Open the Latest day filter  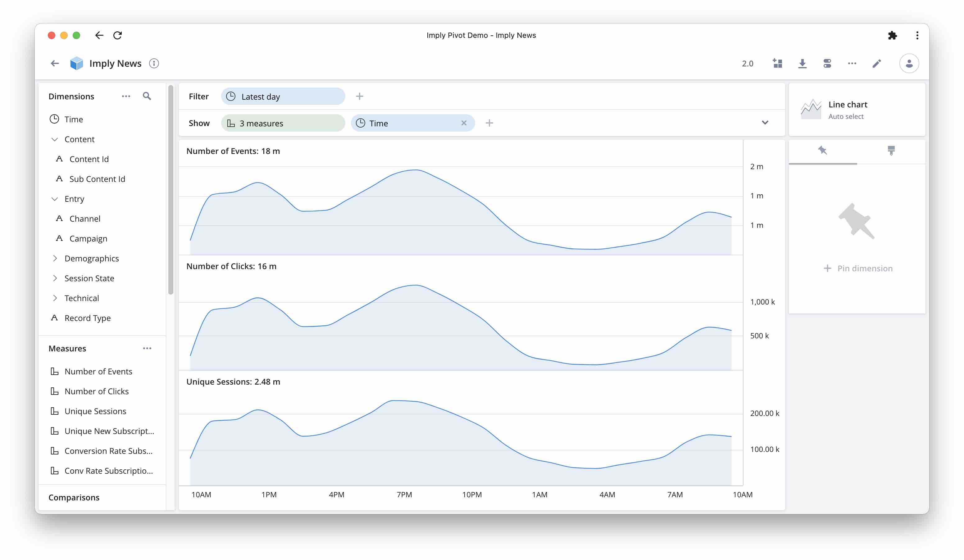coord(283,96)
